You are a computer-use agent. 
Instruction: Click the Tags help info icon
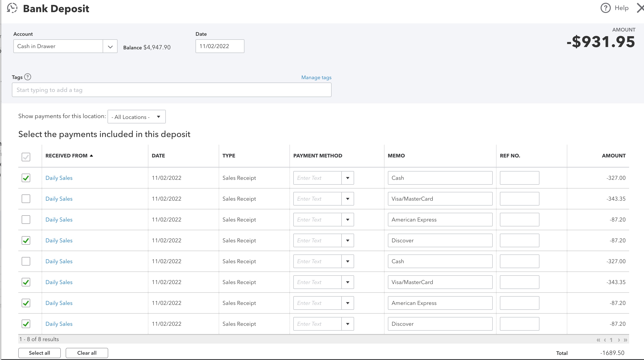(27, 77)
